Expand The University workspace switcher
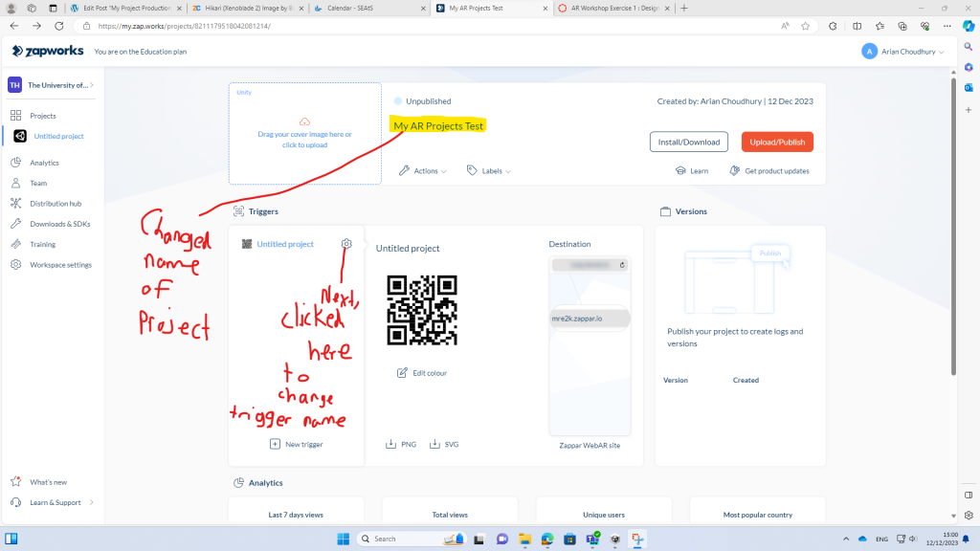Viewport: 980px width, 551px height. [x=52, y=85]
